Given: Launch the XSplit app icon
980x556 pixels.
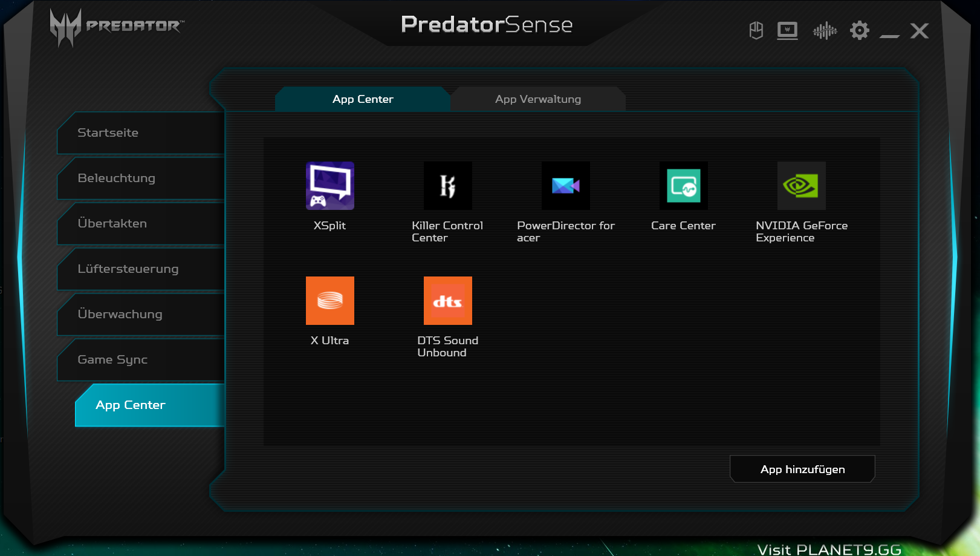Looking at the screenshot, I should click(329, 186).
